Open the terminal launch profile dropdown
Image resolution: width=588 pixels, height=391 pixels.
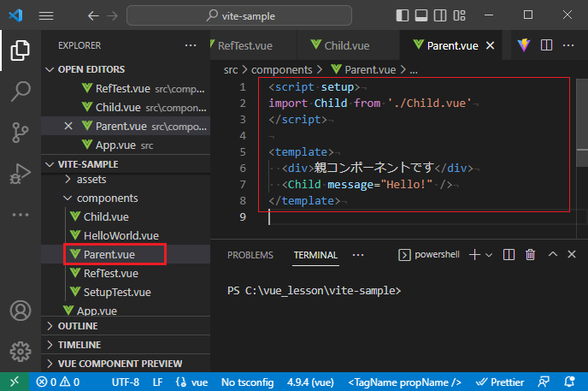489,255
